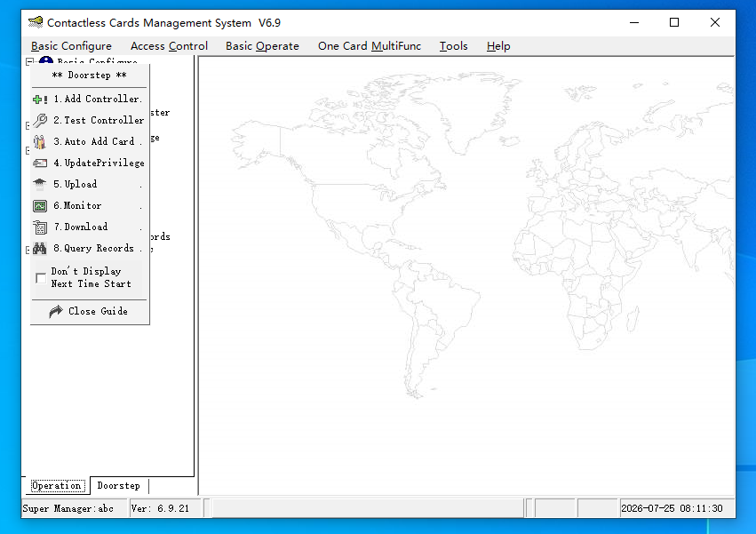756x534 pixels.
Task: Click the application icon in title bar
Action: (x=36, y=22)
